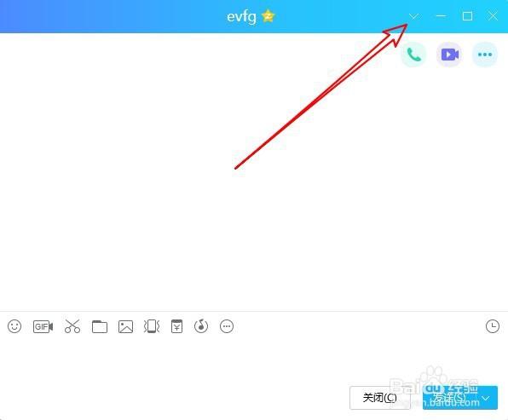
Task: Start a voice call with phone button
Action: pyautogui.click(x=413, y=55)
